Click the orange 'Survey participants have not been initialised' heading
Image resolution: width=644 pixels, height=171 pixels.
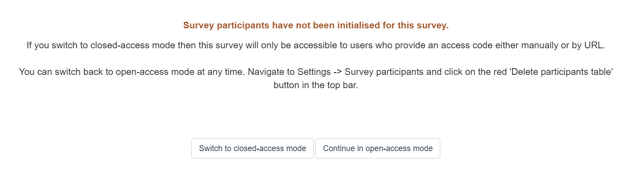coord(316,26)
